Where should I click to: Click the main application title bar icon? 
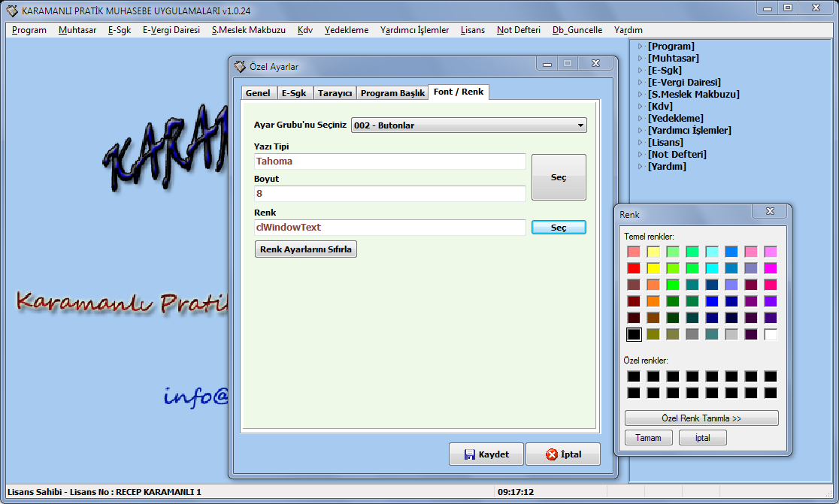click(12, 11)
